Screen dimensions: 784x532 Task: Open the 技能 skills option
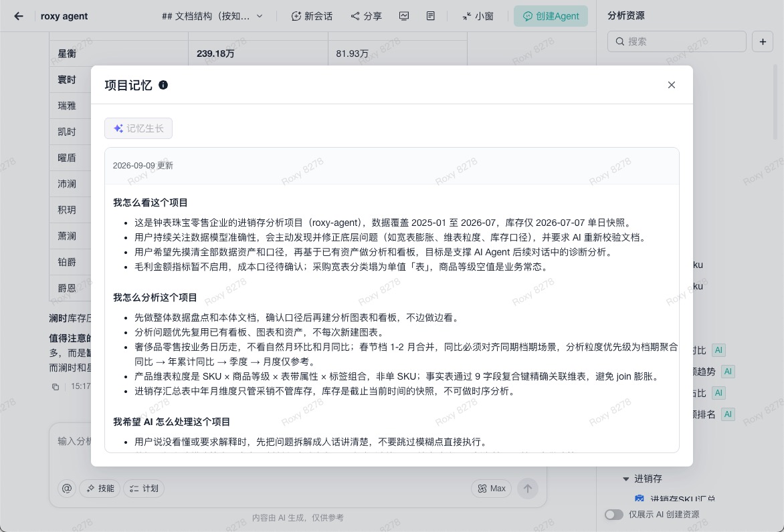(x=100, y=488)
